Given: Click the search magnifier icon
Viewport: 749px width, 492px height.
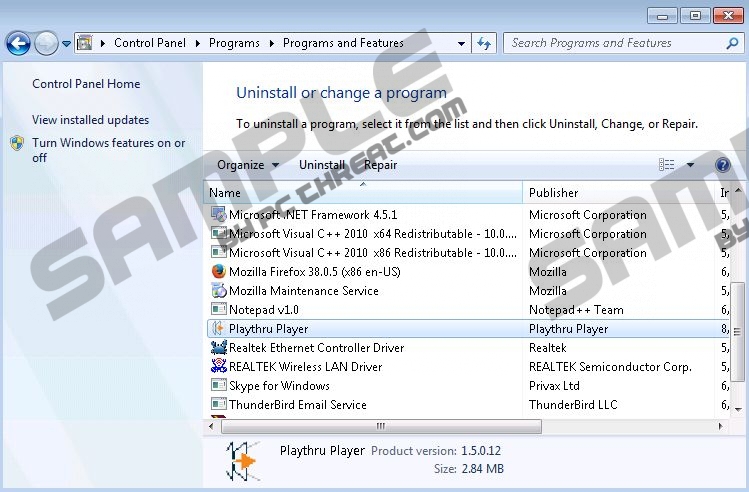Looking at the screenshot, I should point(731,43).
